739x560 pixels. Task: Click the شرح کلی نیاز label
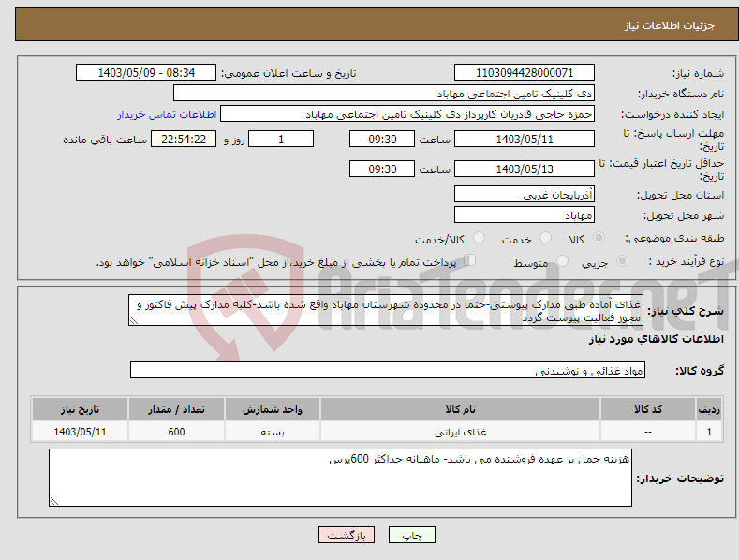click(686, 311)
